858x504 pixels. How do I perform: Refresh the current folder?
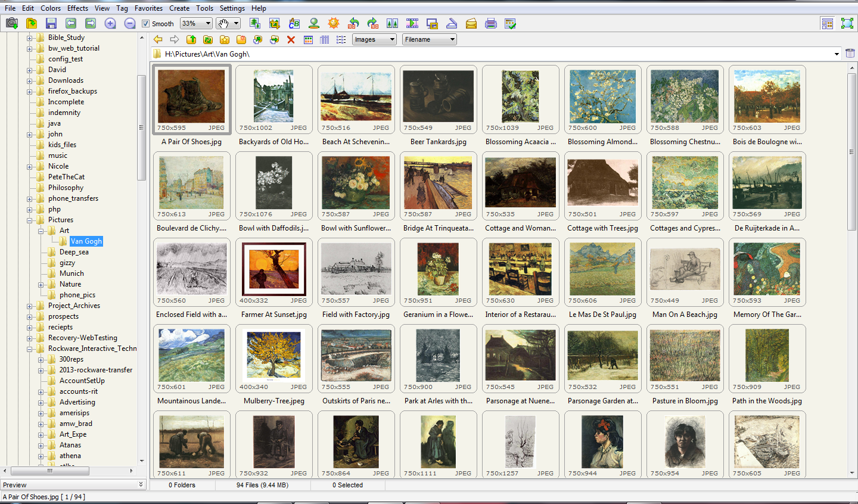pyautogui.click(x=208, y=39)
